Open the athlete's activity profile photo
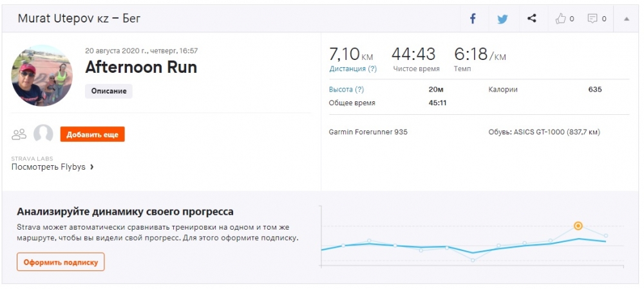Screen dimensions: 644x289 42,75
